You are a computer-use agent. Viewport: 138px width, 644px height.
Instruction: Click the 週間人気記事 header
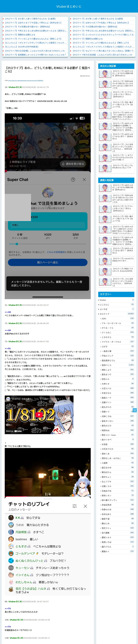coord(116,180)
